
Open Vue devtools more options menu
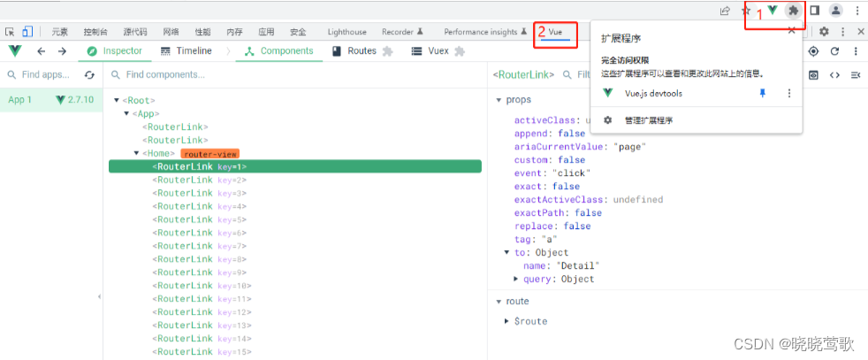[857, 51]
